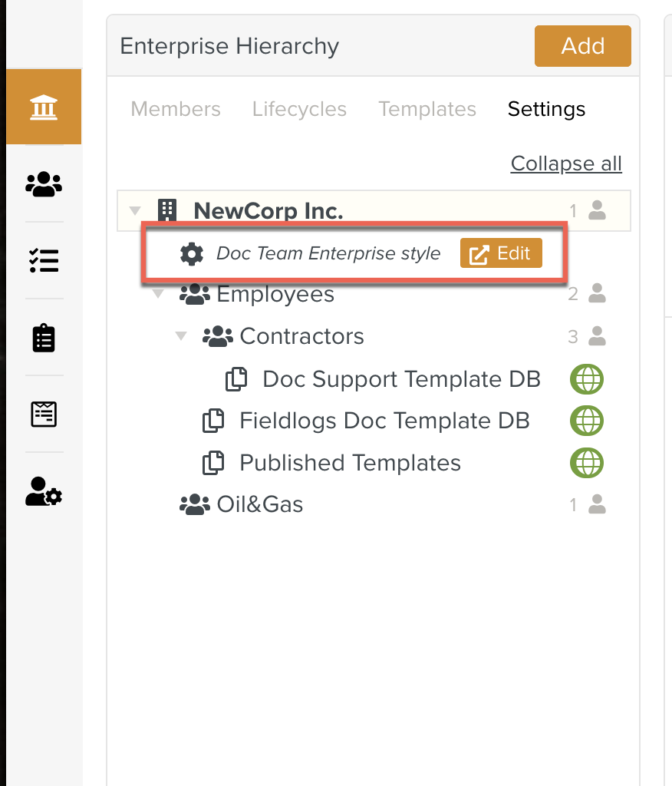This screenshot has height=786, width=672.
Task: Click the Add button
Action: point(582,46)
